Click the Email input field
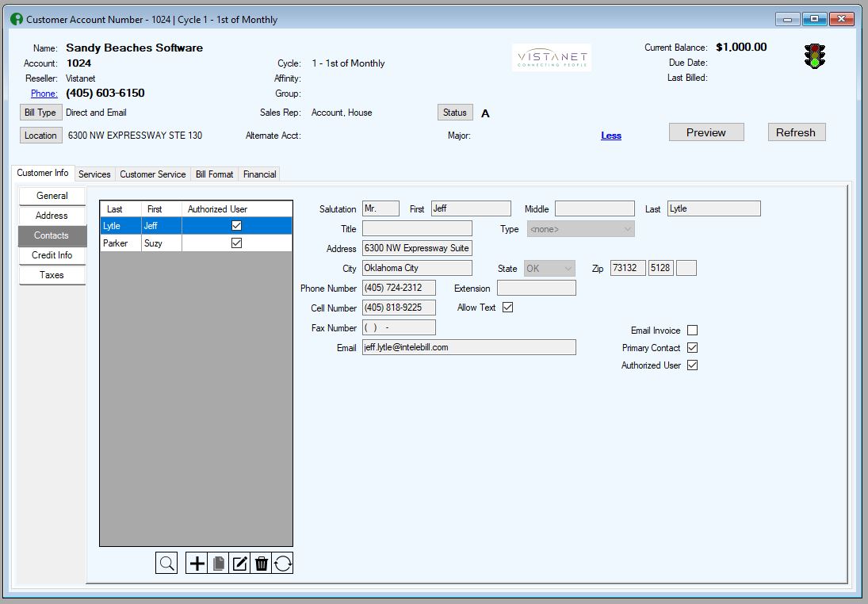Image resolution: width=868 pixels, height=604 pixels. 469,348
